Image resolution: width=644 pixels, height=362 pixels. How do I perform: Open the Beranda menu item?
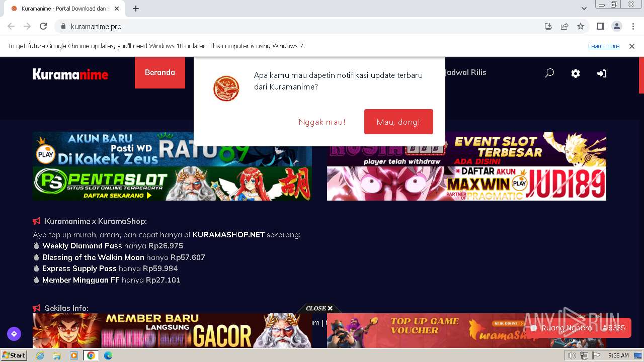(160, 72)
